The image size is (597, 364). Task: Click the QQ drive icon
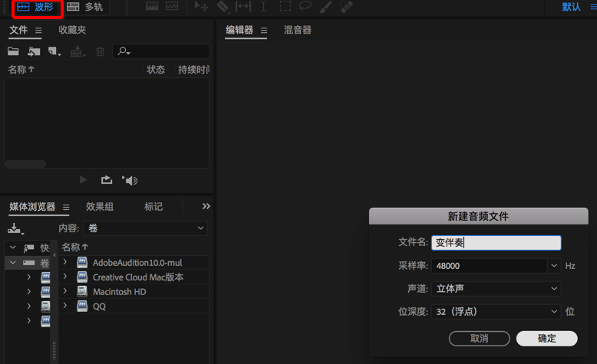82,306
